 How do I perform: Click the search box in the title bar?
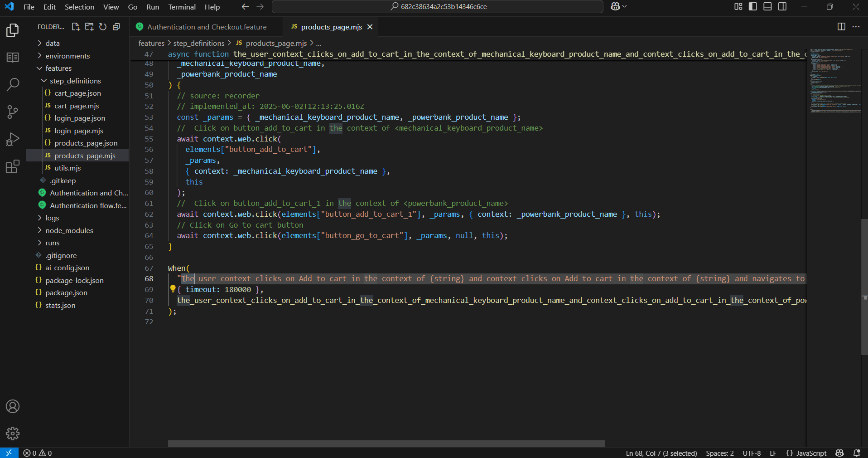436,6
